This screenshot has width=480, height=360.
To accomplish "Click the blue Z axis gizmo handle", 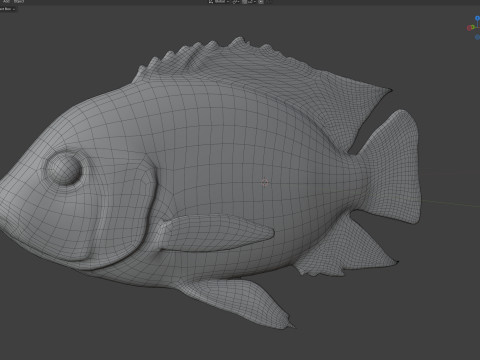I will (x=478, y=18).
